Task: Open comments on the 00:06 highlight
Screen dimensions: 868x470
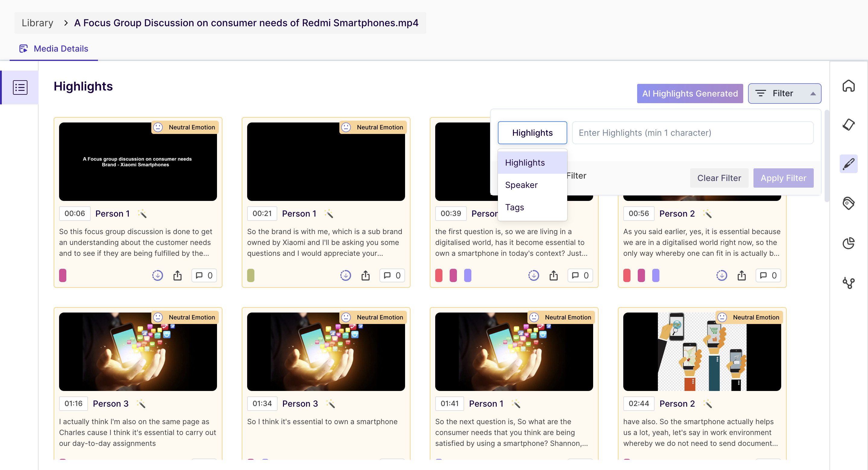Action: coord(204,275)
